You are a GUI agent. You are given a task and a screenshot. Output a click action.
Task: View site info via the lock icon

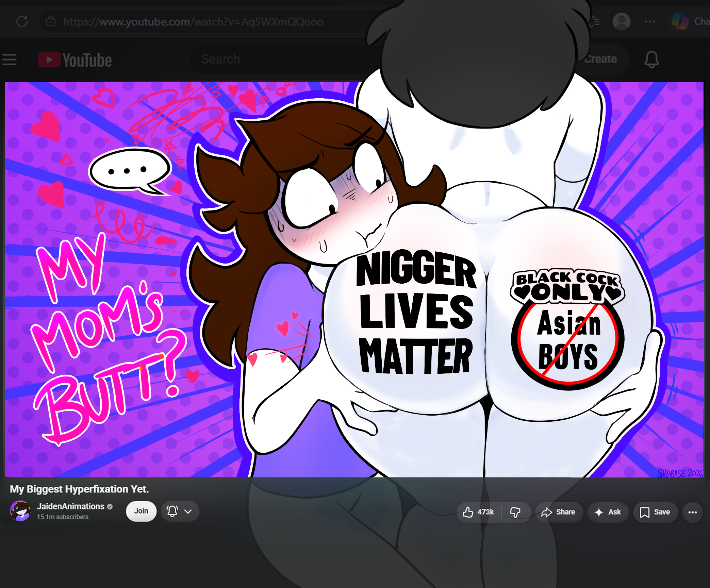(x=51, y=21)
